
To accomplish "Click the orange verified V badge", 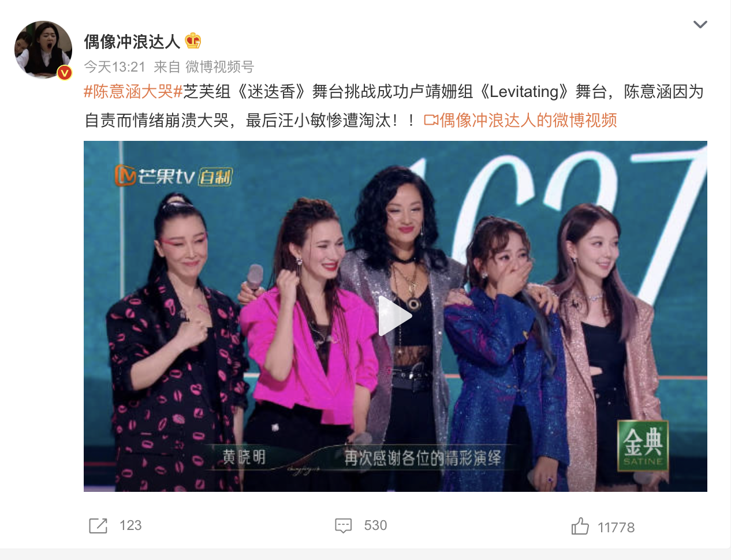I will tap(65, 72).
